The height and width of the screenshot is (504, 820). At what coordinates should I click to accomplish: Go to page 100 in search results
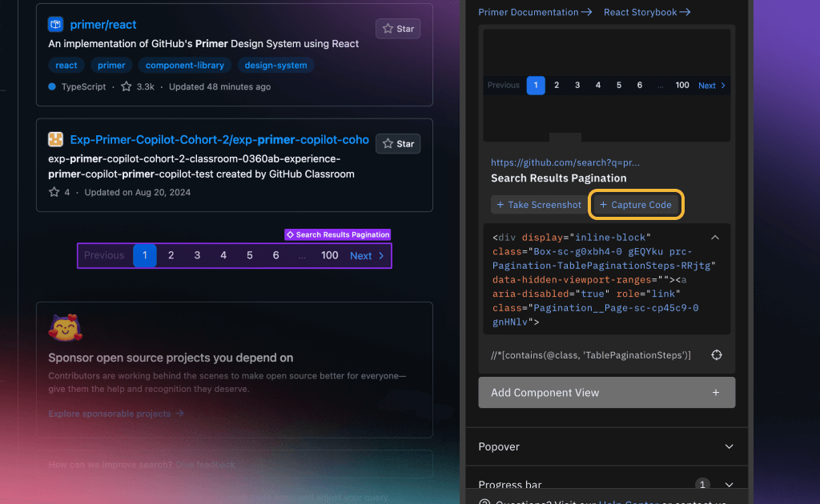[329, 255]
